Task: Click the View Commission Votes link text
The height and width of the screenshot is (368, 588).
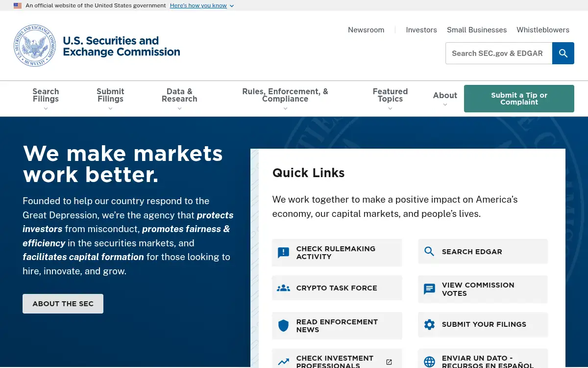Action: pyautogui.click(x=478, y=289)
